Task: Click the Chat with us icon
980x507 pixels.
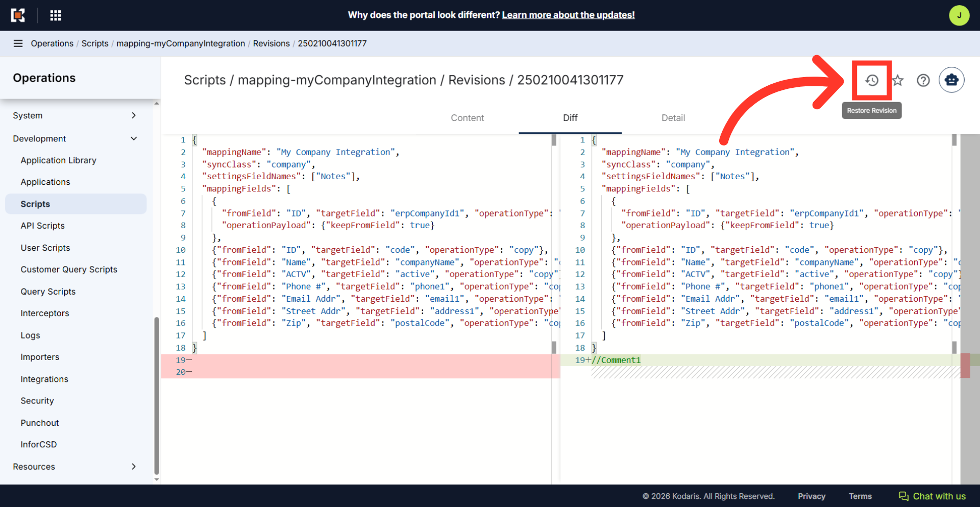Action: pos(904,496)
